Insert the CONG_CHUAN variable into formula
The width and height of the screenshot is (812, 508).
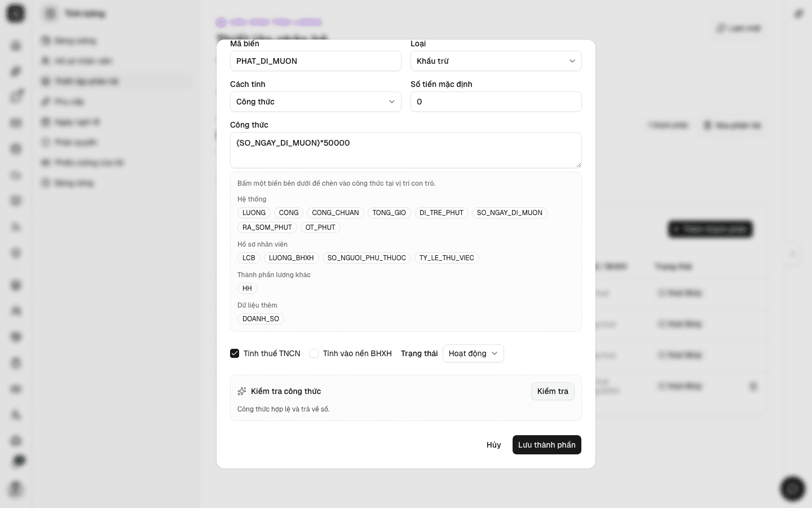(x=336, y=213)
